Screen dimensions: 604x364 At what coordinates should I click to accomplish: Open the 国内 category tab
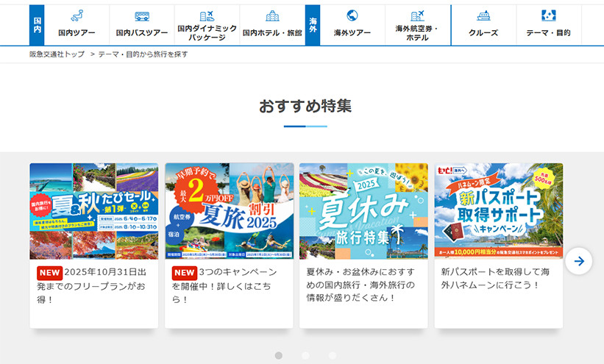[37, 25]
